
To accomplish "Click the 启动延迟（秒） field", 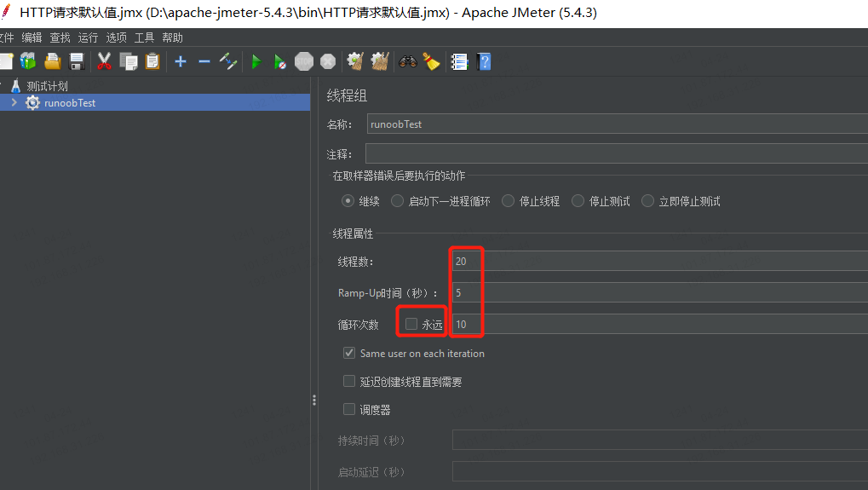I will 660,472.
